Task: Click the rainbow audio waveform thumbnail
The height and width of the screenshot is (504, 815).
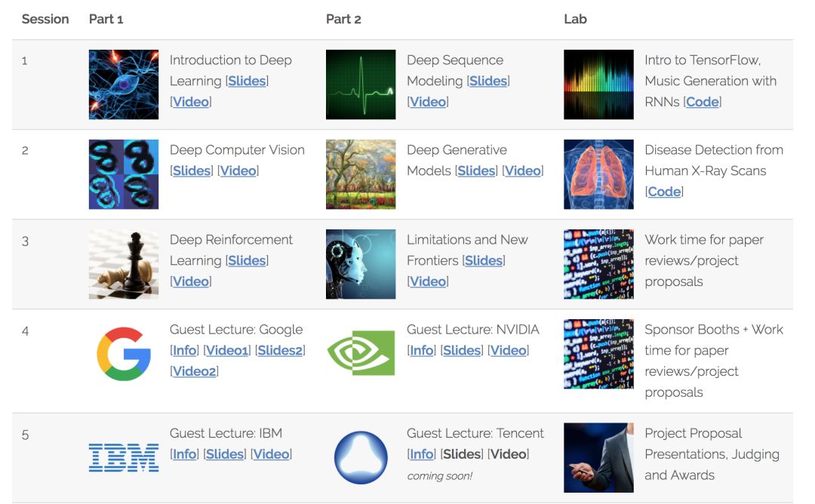Action: tap(598, 85)
